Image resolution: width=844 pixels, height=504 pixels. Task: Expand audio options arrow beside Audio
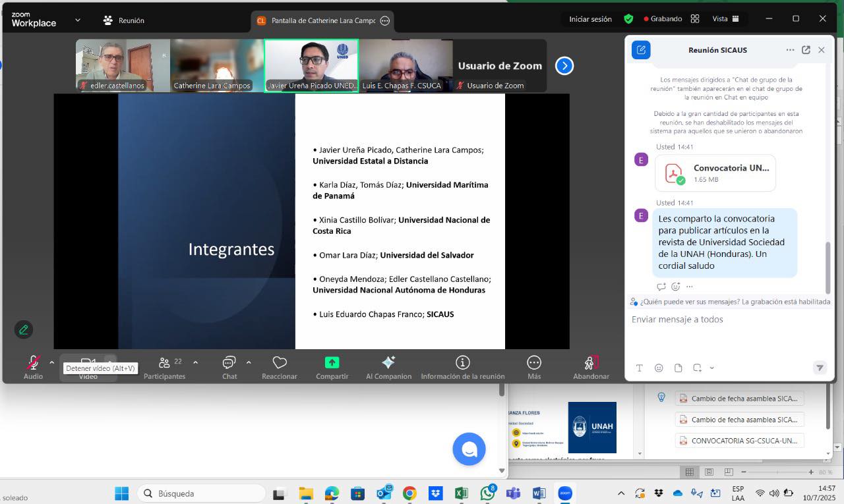click(x=52, y=362)
